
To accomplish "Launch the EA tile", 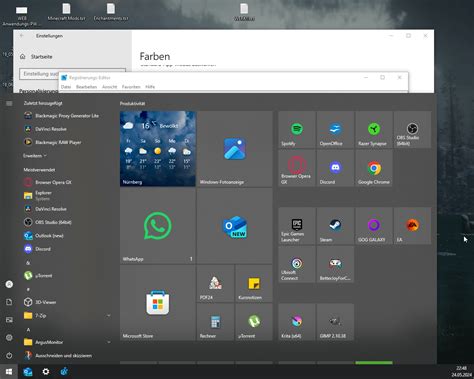I will pyautogui.click(x=412, y=226).
